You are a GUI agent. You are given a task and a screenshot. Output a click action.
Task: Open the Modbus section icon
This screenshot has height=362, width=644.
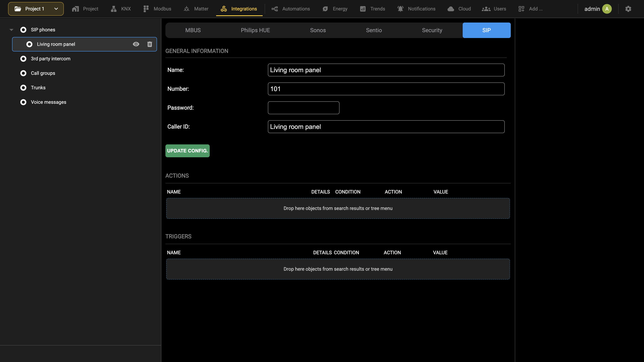pos(146,9)
